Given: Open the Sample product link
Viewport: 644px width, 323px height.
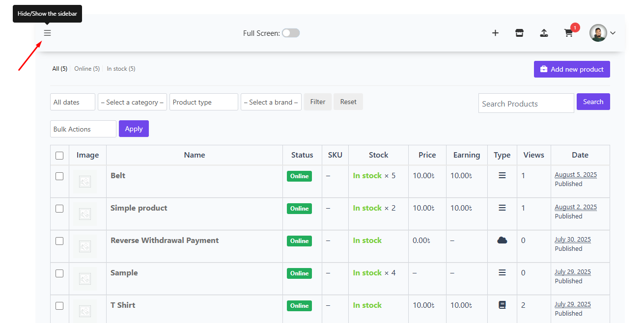Looking at the screenshot, I should [124, 272].
